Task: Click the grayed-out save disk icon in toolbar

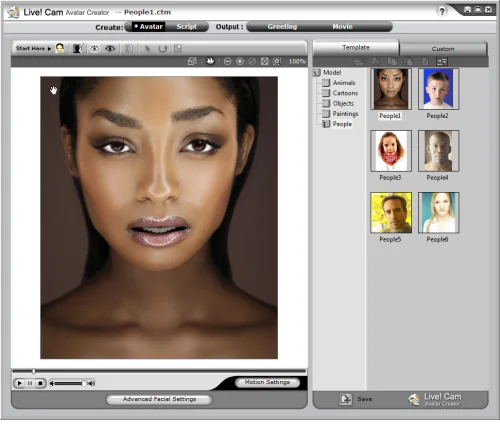Action: 178,48
